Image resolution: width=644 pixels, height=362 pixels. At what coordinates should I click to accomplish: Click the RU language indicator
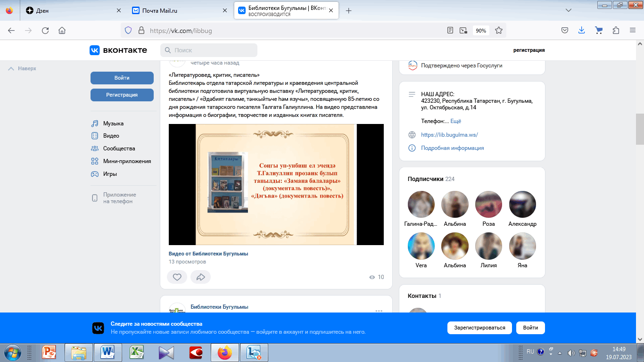(x=530, y=352)
